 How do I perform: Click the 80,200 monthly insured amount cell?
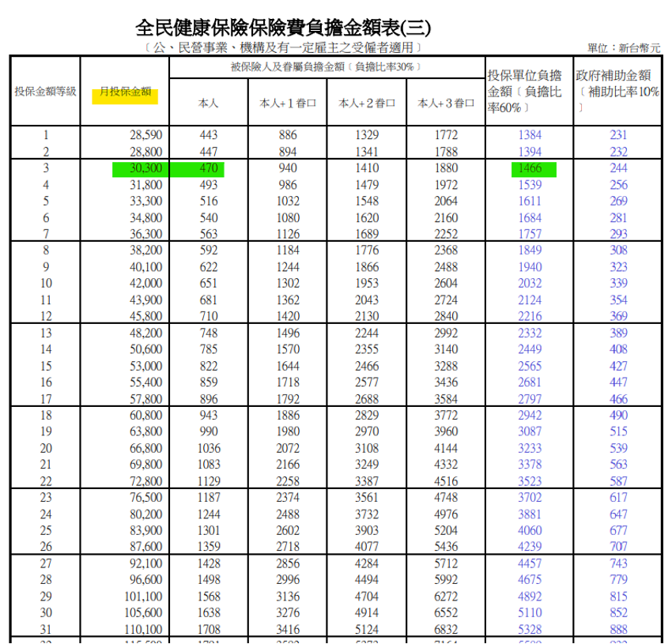click(x=145, y=514)
